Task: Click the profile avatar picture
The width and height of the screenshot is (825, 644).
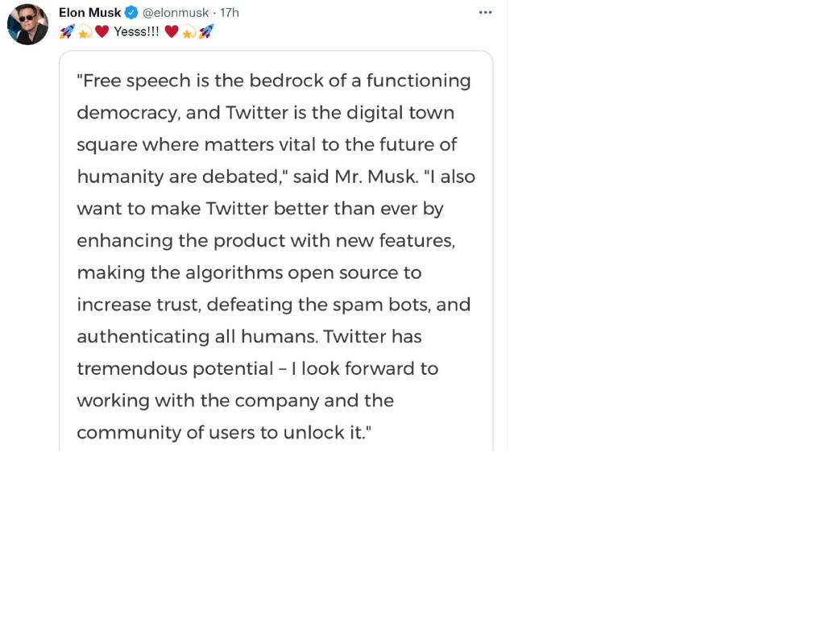Action: (27, 24)
